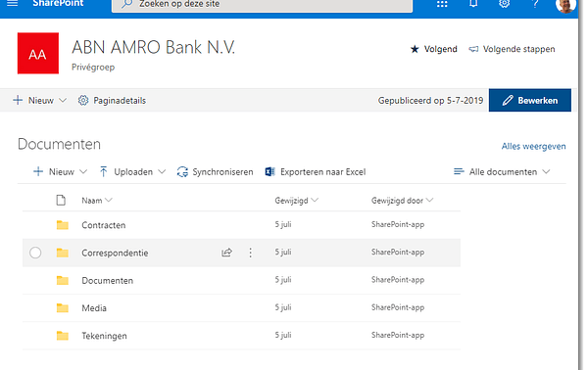
Task: Click the Zoeken op deze site field
Action: [x=262, y=5]
